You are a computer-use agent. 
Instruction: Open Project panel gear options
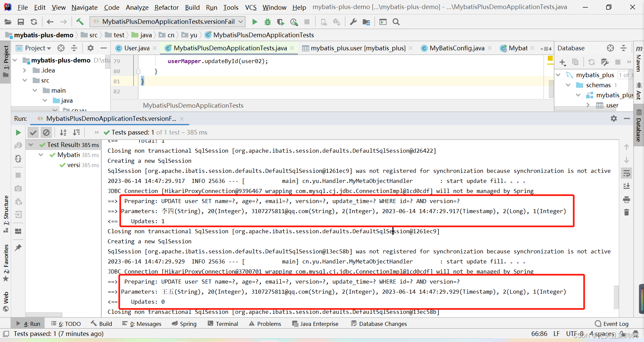[x=91, y=48]
